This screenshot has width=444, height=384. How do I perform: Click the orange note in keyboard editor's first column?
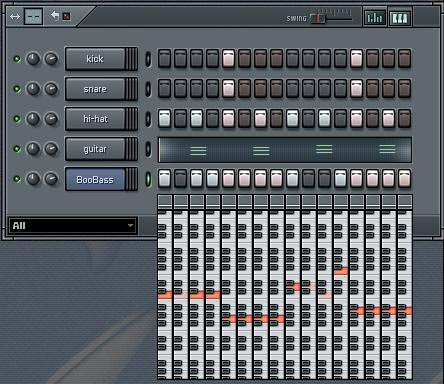click(x=165, y=295)
